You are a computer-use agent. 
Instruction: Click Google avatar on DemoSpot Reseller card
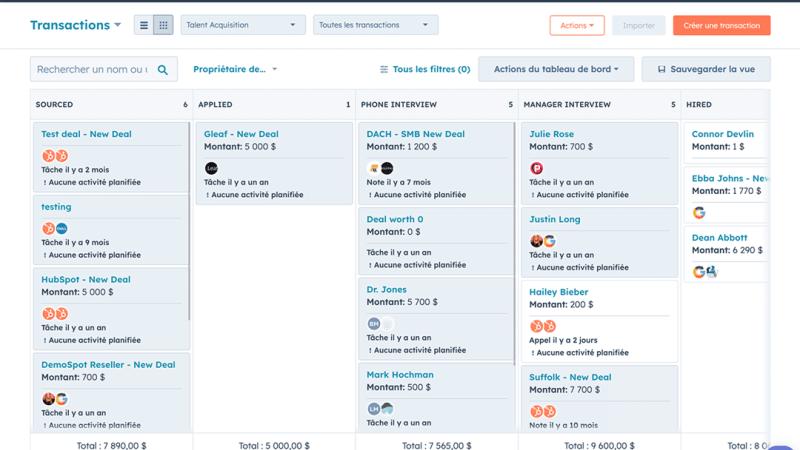(x=62, y=399)
